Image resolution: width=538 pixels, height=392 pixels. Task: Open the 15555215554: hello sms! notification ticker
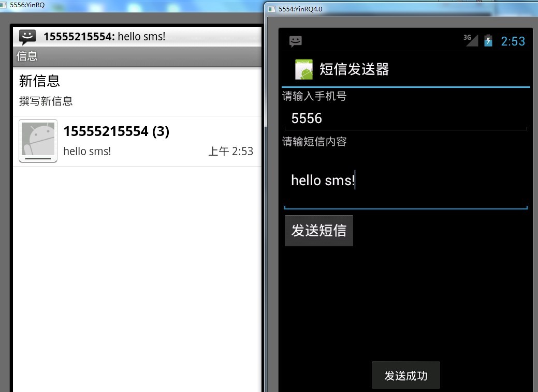pos(137,36)
